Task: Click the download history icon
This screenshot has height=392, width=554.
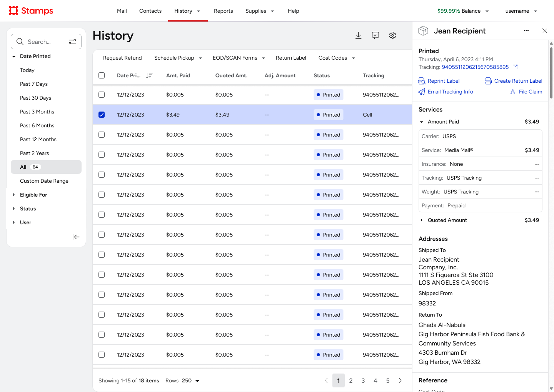Action: pyautogui.click(x=358, y=35)
